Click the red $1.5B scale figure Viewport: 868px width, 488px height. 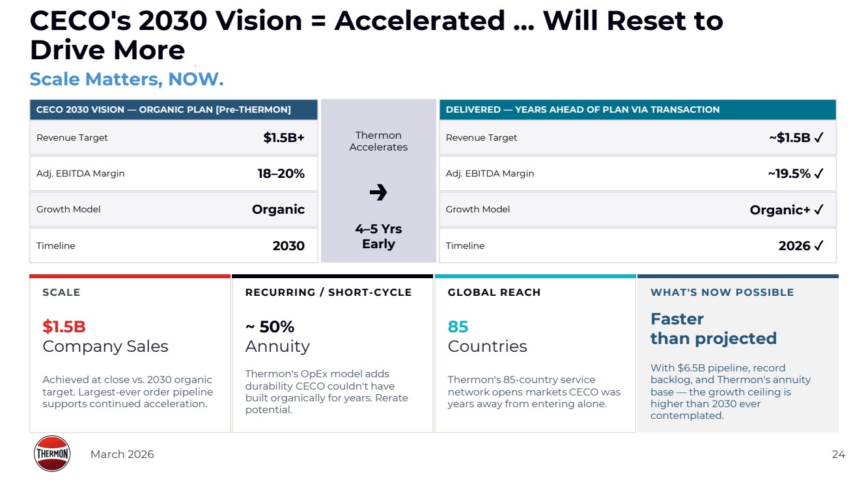[64, 326]
